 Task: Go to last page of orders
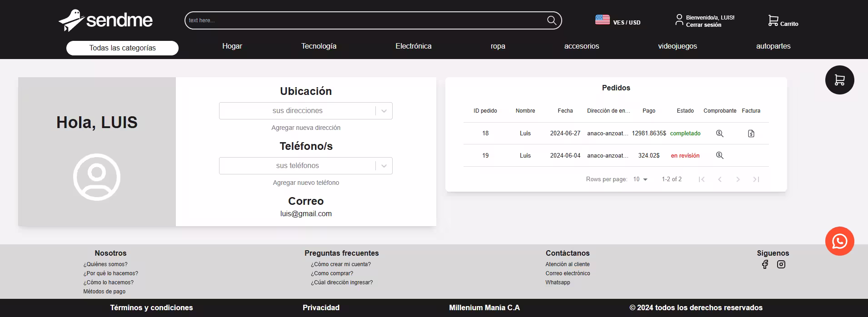tap(756, 179)
